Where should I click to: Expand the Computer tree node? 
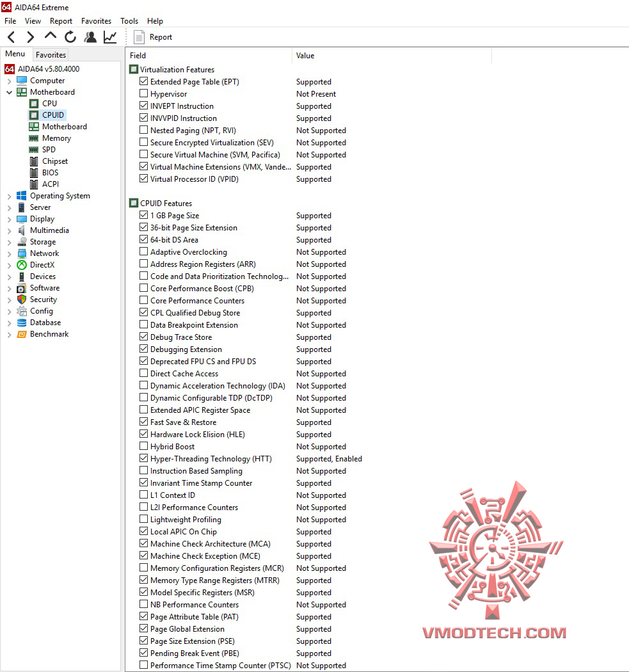coord(9,81)
